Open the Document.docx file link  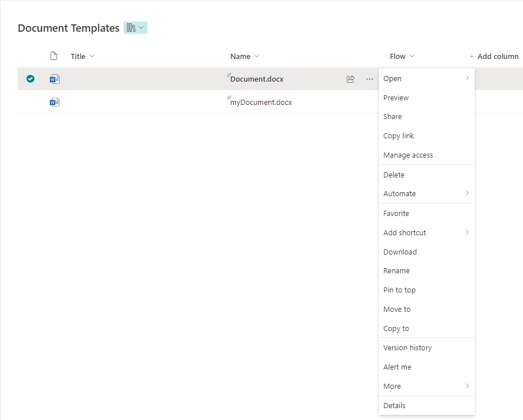(x=256, y=79)
